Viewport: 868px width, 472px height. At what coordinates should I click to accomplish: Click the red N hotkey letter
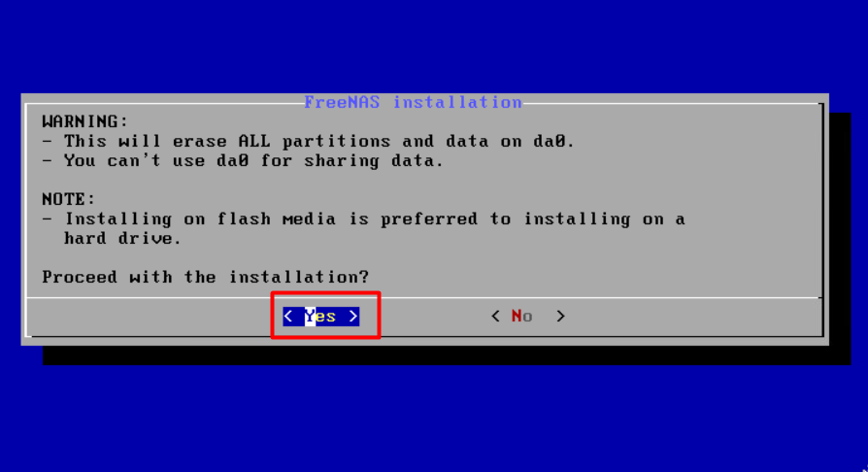pos(517,316)
